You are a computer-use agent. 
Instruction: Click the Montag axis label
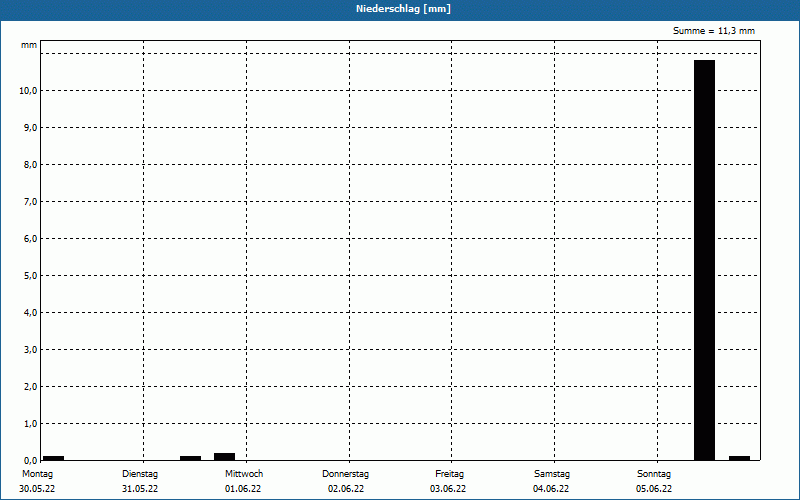coord(37,474)
